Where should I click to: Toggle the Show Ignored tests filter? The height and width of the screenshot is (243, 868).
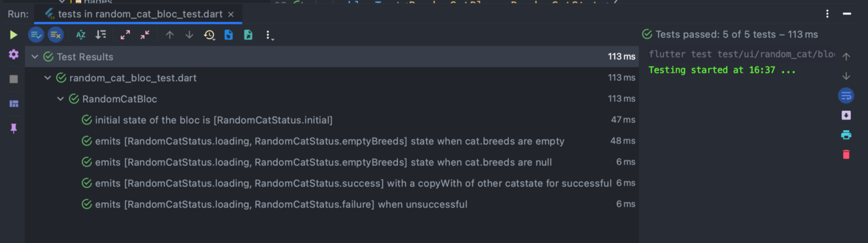[55, 35]
